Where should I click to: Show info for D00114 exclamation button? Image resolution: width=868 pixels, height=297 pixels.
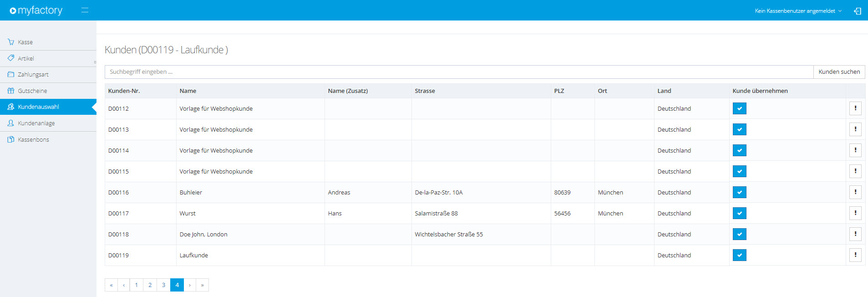[x=855, y=150]
